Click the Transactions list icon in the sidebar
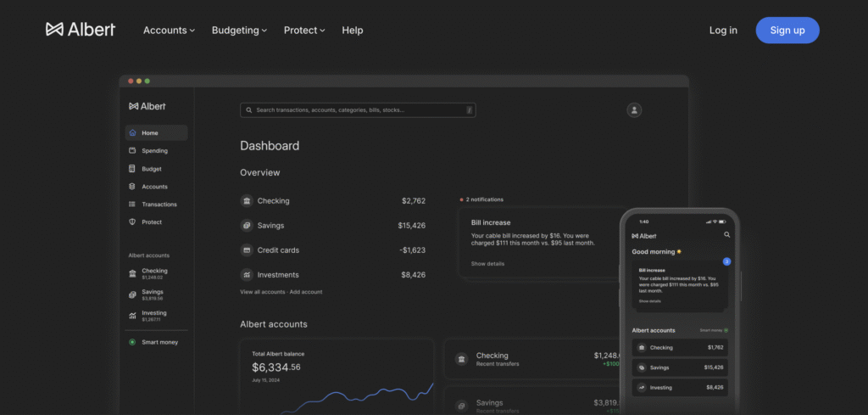Image resolution: width=868 pixels, height=415 pixels. [132, 205]
